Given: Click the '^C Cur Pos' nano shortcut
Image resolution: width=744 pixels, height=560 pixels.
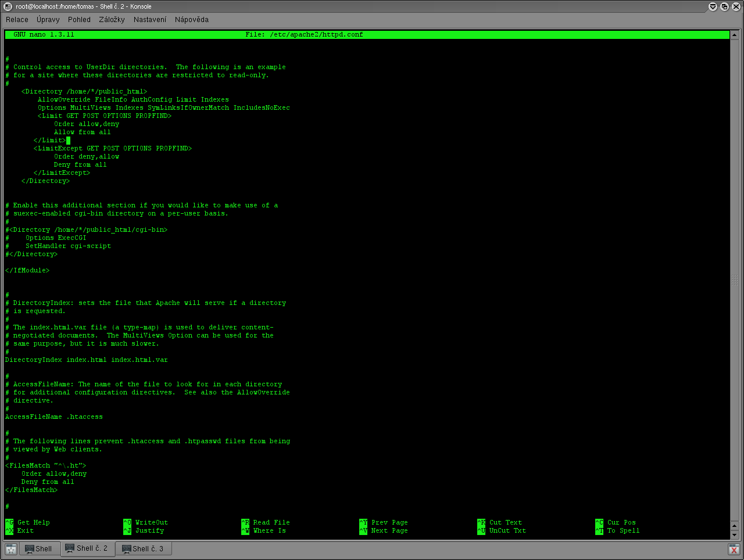Looking at the screenshot, I should point(616,523).
